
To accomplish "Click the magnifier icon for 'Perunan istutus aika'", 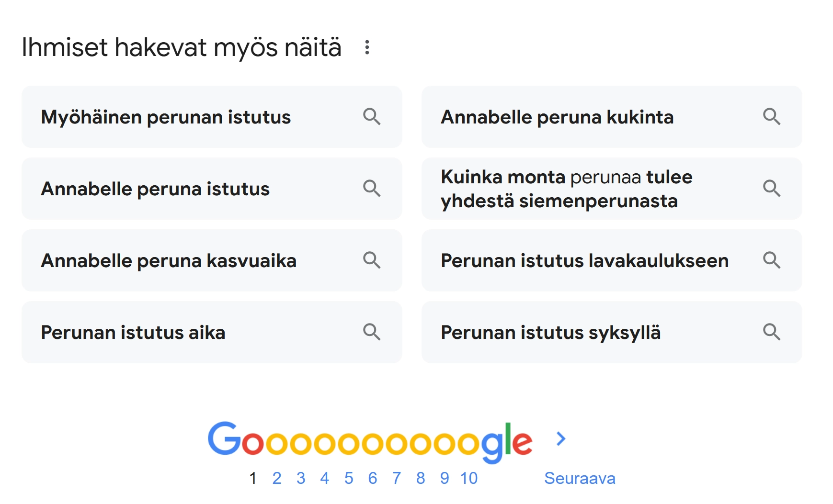I will pos(372,332).
